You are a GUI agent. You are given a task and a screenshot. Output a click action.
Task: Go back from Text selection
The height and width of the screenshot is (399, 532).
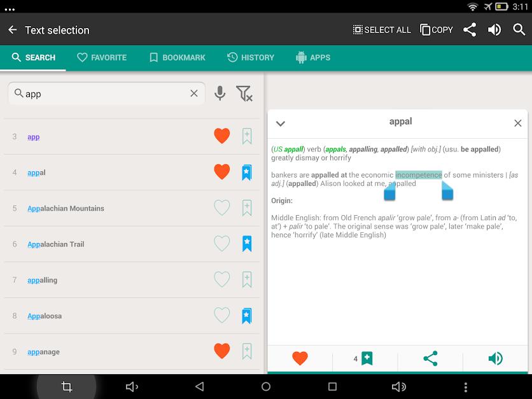pyautogui.click(x=13, y=30)
